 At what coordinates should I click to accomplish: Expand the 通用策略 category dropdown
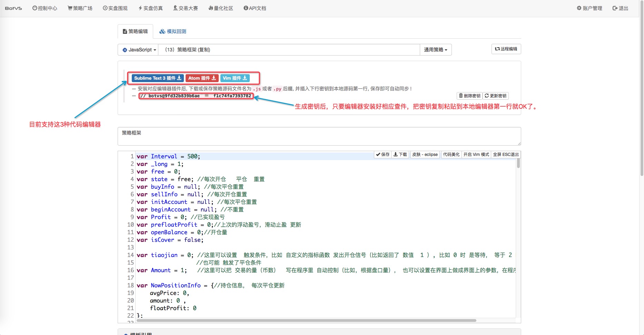[x=436, y=50]
